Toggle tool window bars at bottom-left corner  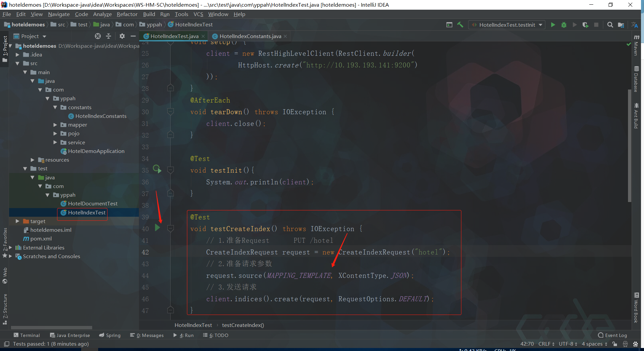[6, 344]
